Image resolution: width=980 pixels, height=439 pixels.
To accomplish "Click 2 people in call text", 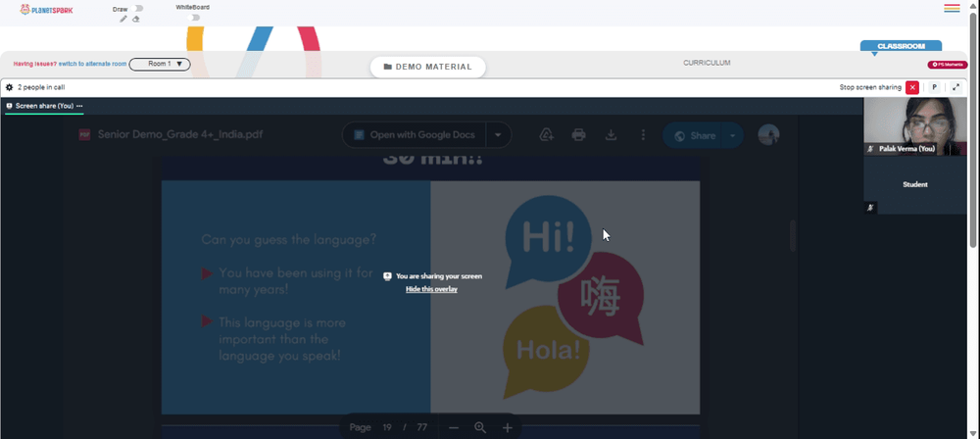I will coord(41,87).
